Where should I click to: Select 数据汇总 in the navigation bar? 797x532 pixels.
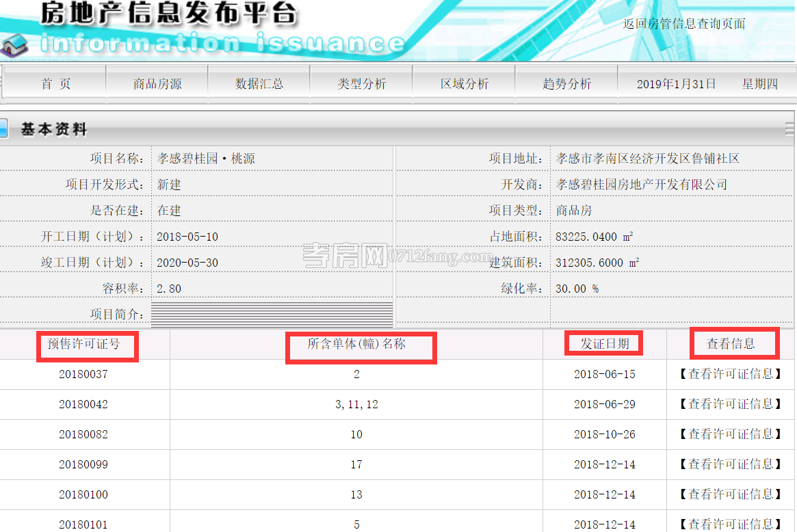tap(259, 84)
